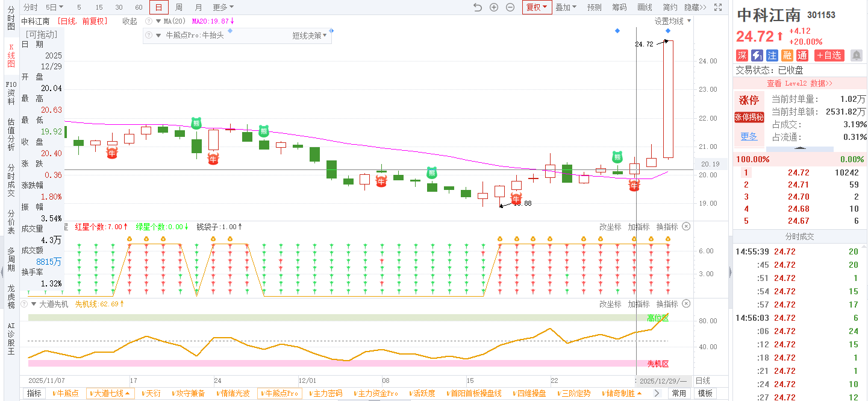This screenshot has width=868, height=401.
Task: Open the 复权 dropdown
Action: tap(537, 7)
